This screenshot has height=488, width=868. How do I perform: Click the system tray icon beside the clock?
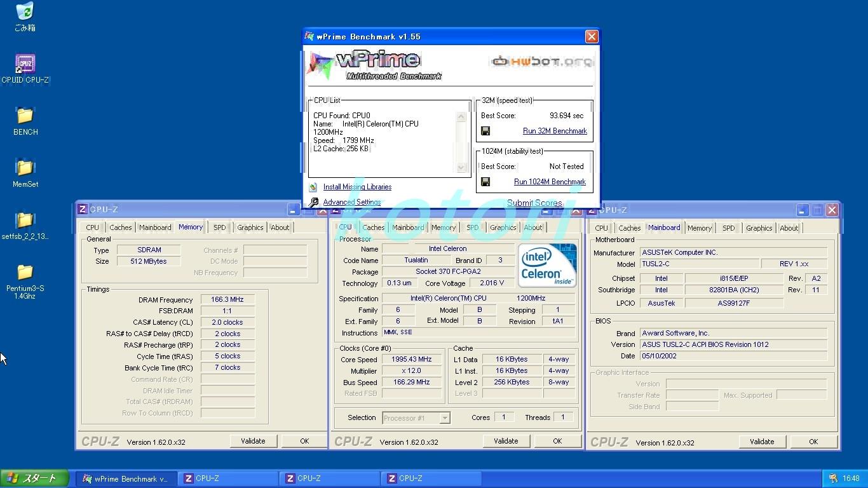[833, 478]
